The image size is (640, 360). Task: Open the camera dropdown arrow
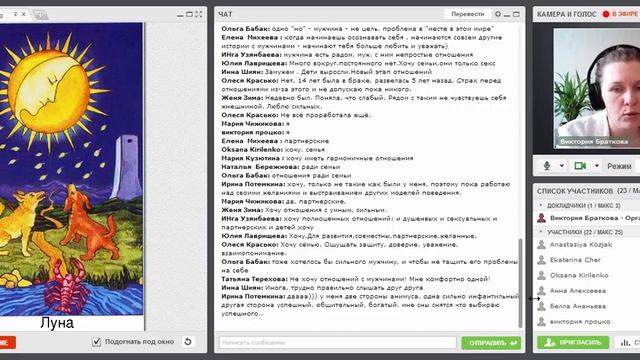click(597, 166)
